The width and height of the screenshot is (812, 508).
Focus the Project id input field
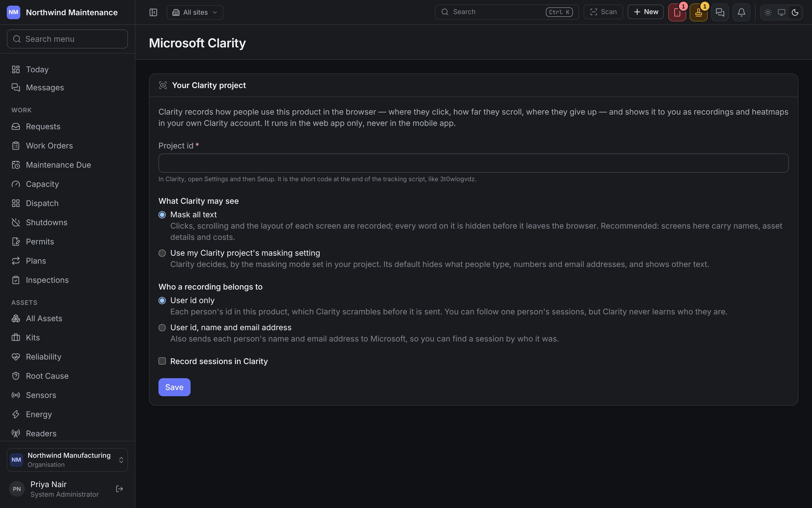[x=473, y=163]
